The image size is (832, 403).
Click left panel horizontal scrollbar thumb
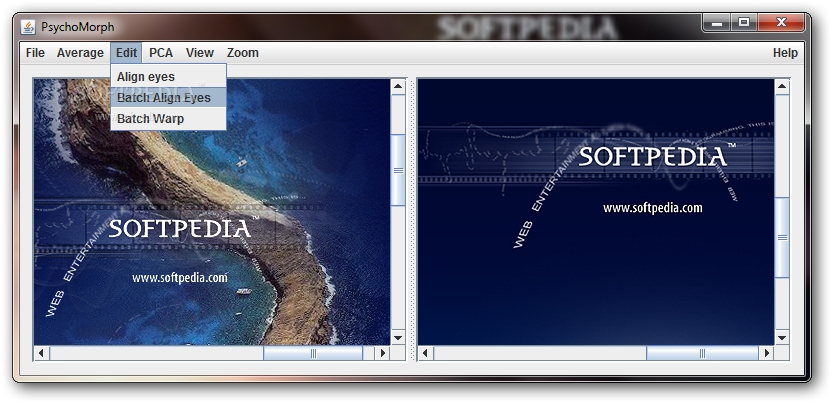click(x=313, y=353)
